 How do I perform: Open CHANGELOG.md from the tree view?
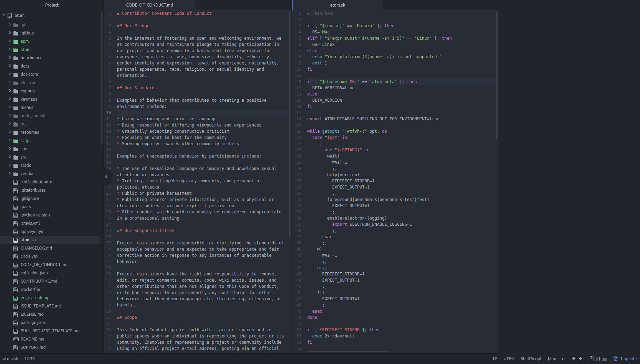click(x=36, y=248)
